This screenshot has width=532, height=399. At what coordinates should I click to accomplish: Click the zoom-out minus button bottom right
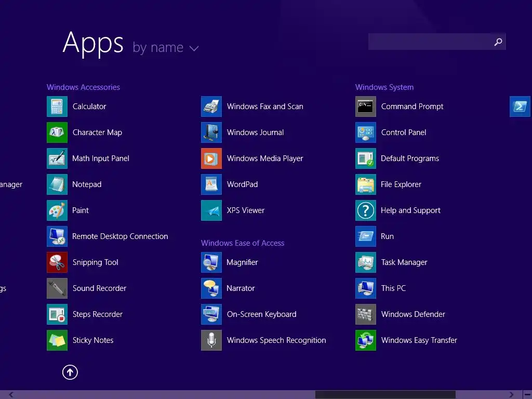click(x=528, y=395)
